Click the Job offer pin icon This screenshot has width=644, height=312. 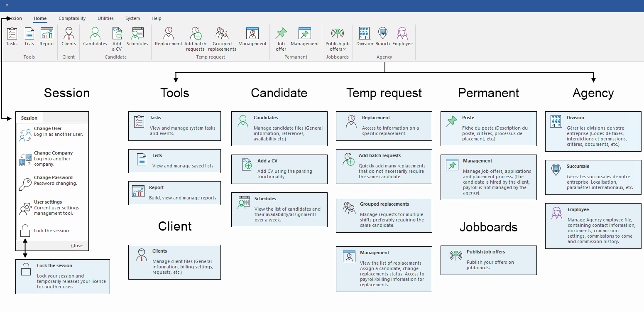[x=281, y=39]
